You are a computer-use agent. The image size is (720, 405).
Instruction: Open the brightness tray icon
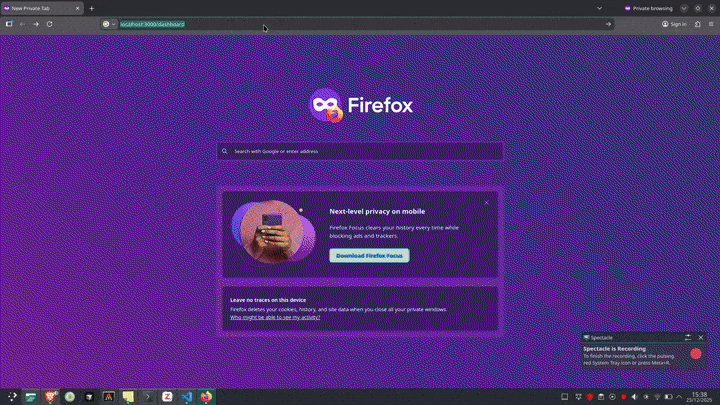(x=646, y=397)
